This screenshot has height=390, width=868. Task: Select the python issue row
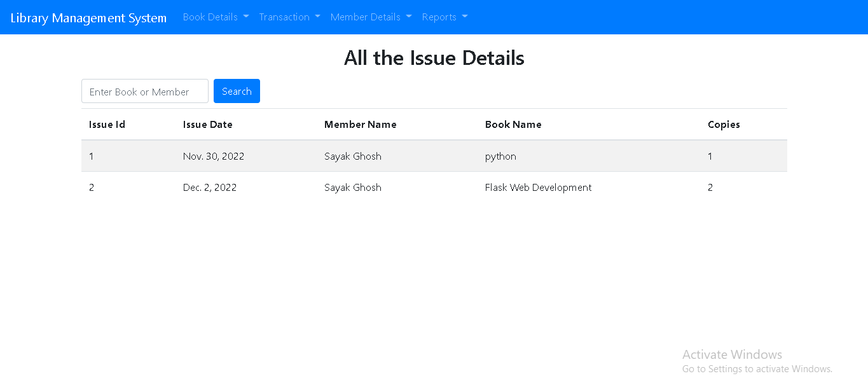tap(434, 156)
